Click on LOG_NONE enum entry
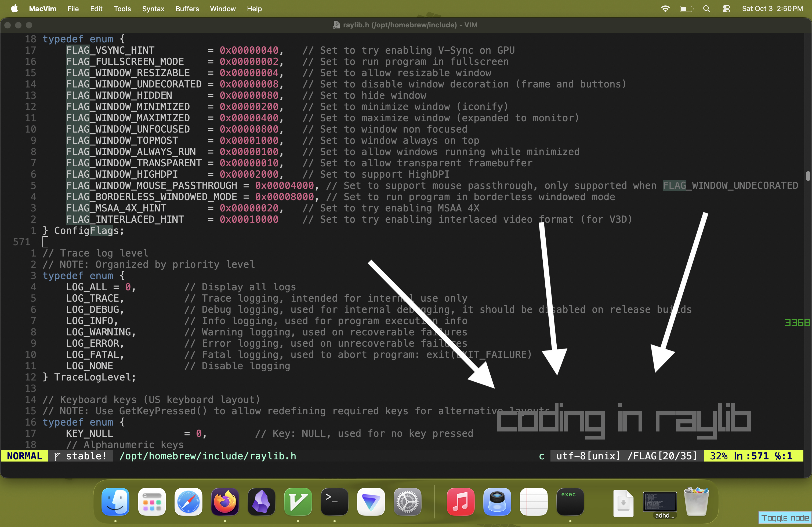The image size is (812, 527). 89,365
